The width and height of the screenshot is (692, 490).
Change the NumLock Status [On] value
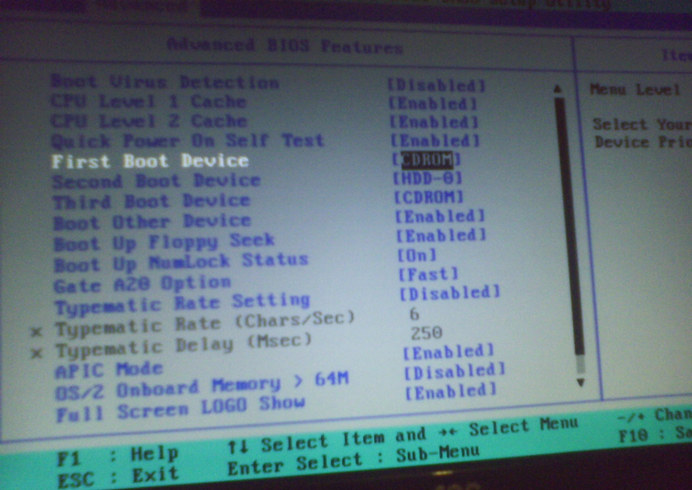417,255
